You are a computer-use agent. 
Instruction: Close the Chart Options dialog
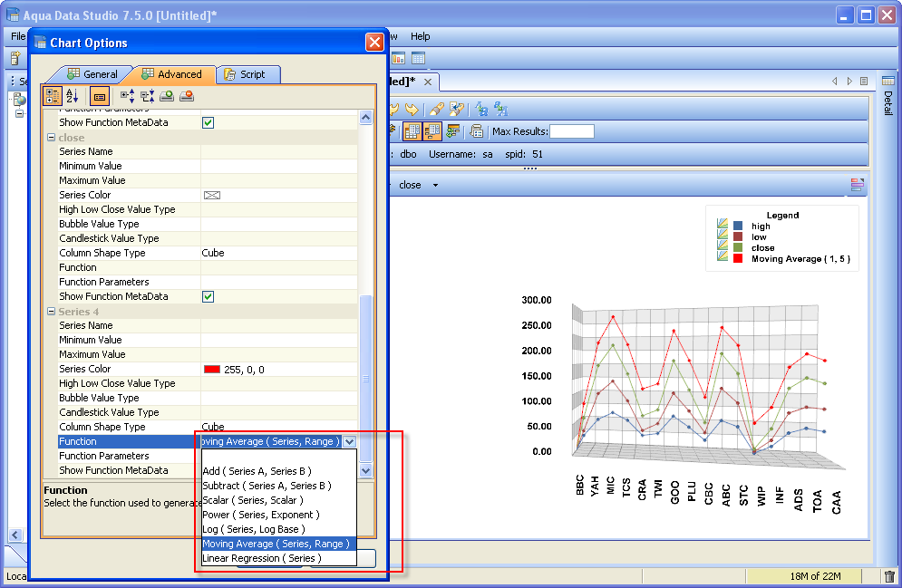pos(374,43)
